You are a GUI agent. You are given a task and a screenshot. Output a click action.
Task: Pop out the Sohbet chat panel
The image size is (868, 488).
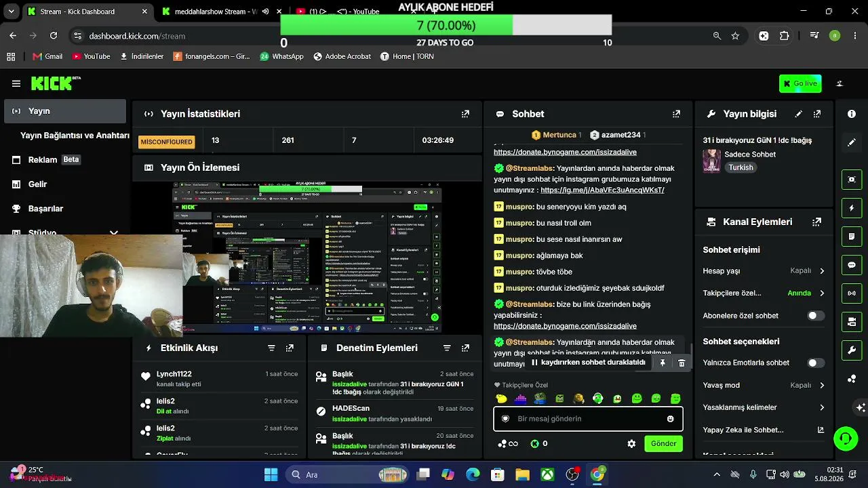(x=676, y=114)
